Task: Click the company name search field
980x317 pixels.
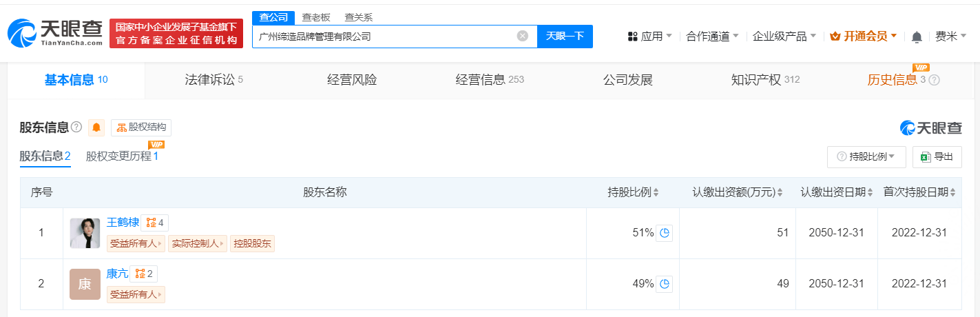Action: tap(386, 37)
